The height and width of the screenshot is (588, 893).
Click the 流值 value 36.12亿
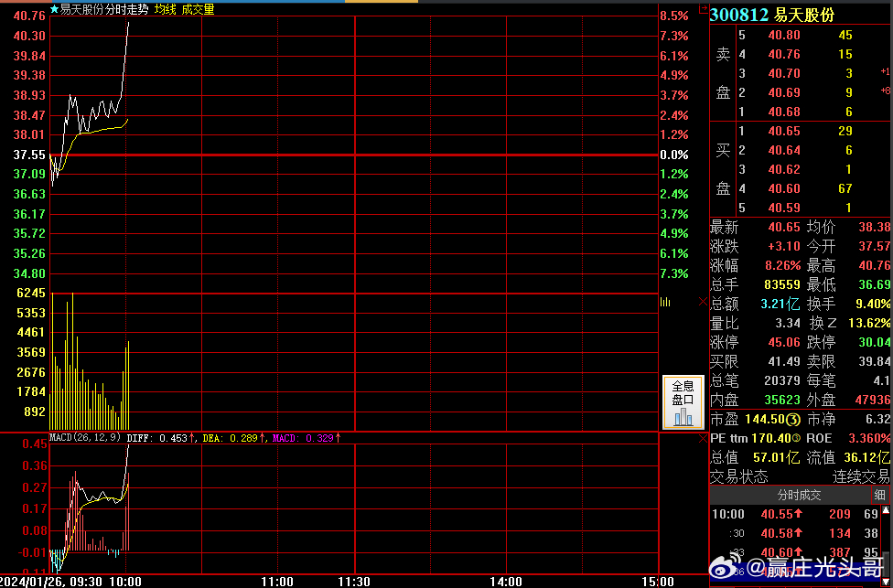click(x=866, y=457)
